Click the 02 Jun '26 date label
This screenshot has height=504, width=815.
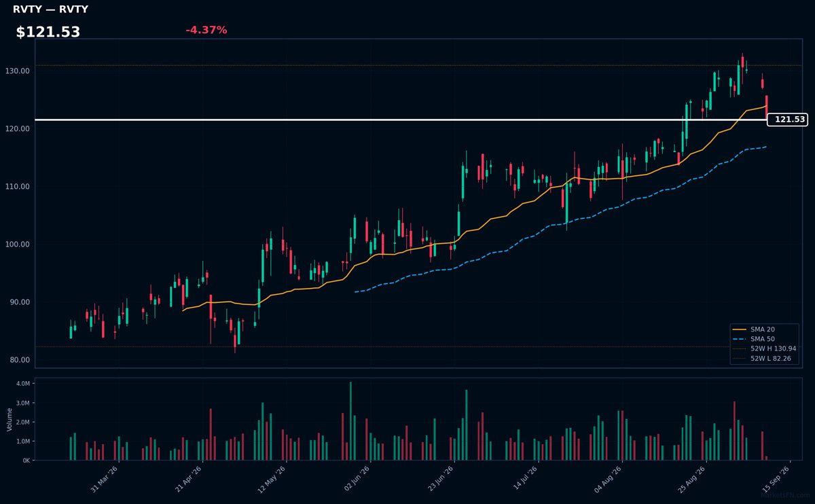357,478
